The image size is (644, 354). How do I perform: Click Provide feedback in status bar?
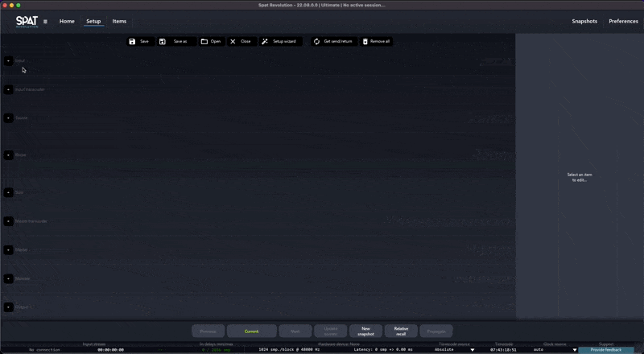[606, 350]
